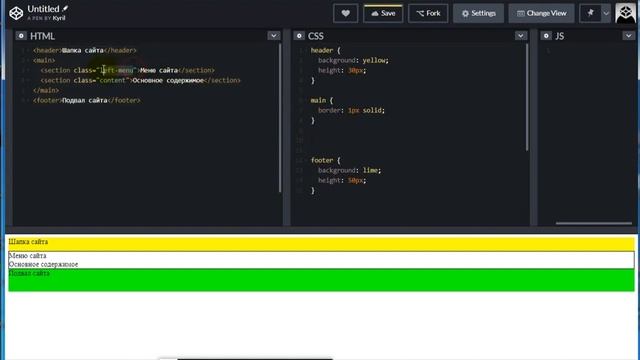Image resolution: width=640 pixels, height=360 pixels.
Task: Click the heart like button
Action: point(345,13)
